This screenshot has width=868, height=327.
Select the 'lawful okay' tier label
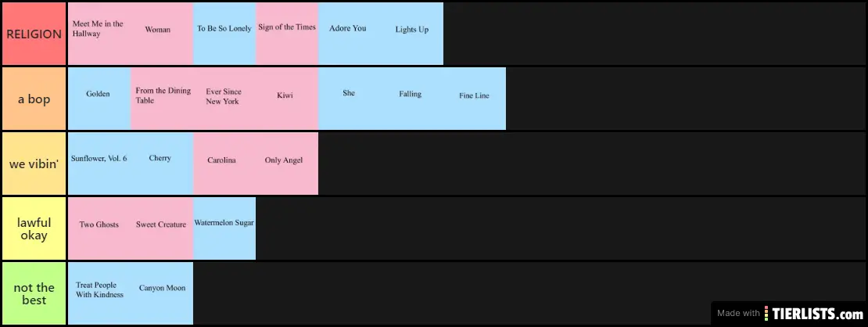click(34, 228)
